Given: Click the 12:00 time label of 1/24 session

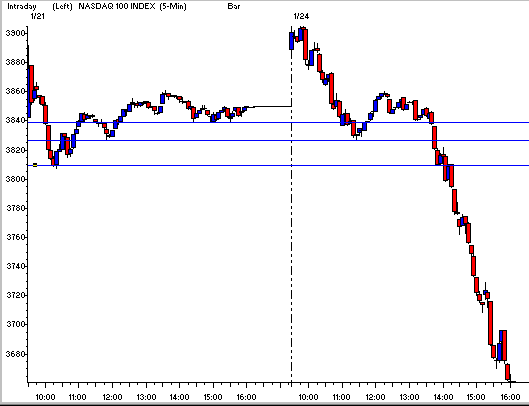Looking at the screenshot, I should [375, 397].
